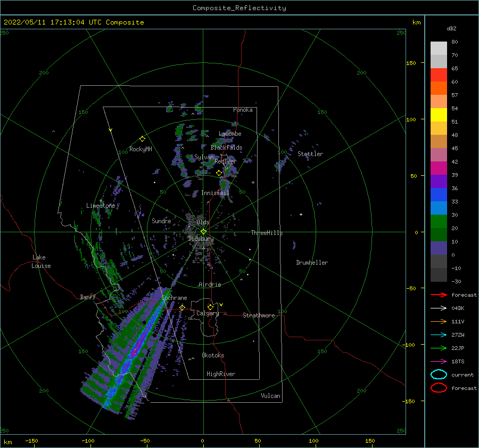Click the magenta 42 dBZ swatch
479x448 pixels.
coord(439,168)
